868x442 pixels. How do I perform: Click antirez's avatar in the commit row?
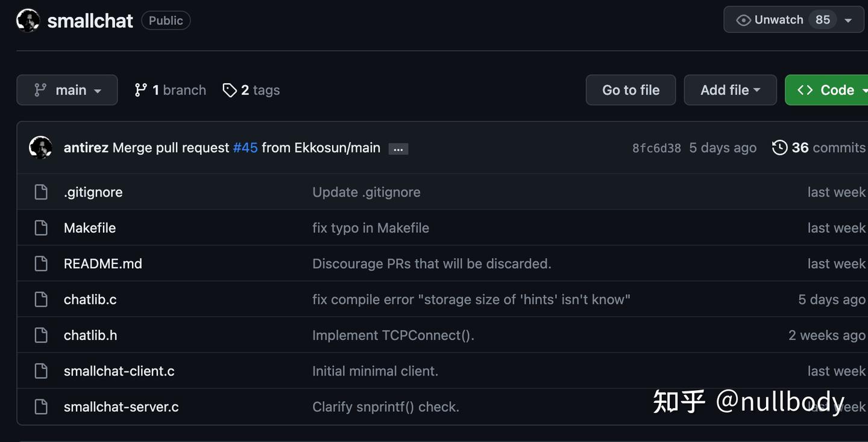[40, 148]
